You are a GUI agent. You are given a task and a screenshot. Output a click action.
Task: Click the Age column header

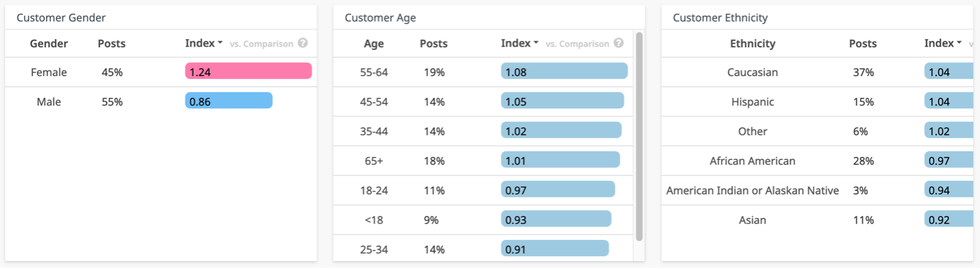tap(374, 43)
